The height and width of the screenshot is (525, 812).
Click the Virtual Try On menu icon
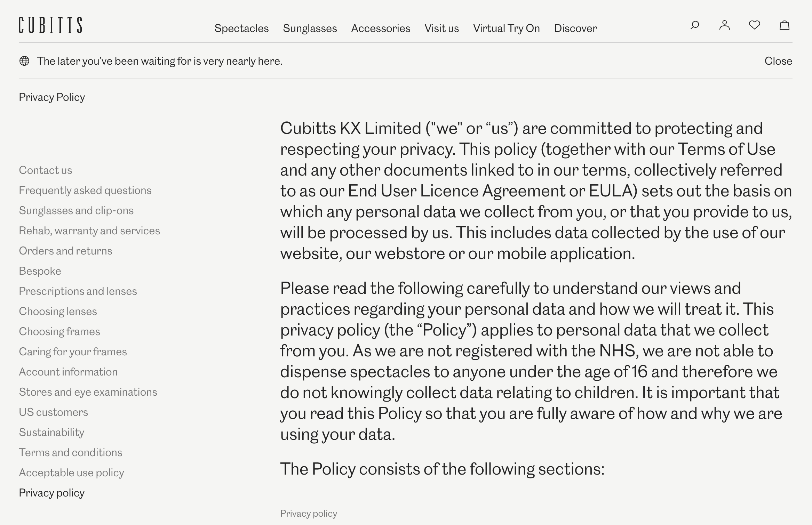507,28
